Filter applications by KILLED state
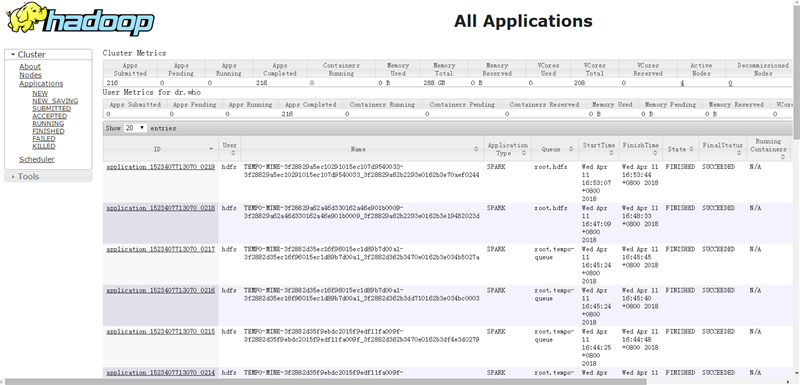This screenshot has width=800, height=385. pyautogui.click(x=44, y=146)
